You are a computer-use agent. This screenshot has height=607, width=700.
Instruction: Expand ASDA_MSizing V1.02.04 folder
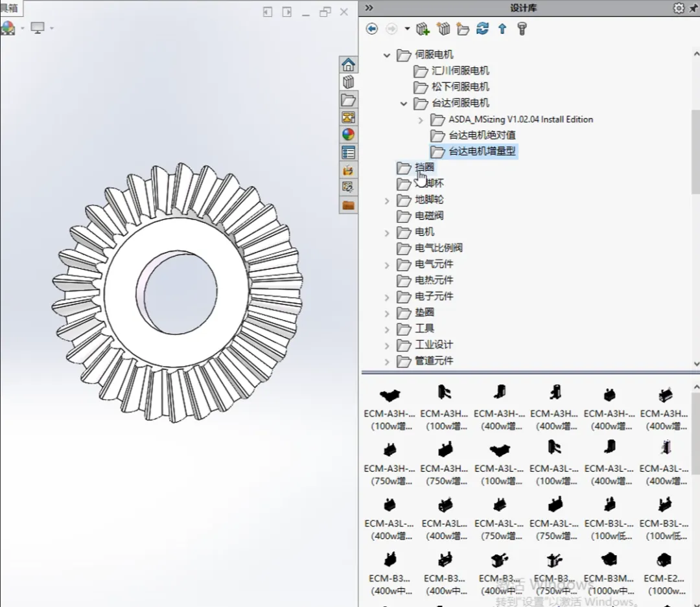421,120
